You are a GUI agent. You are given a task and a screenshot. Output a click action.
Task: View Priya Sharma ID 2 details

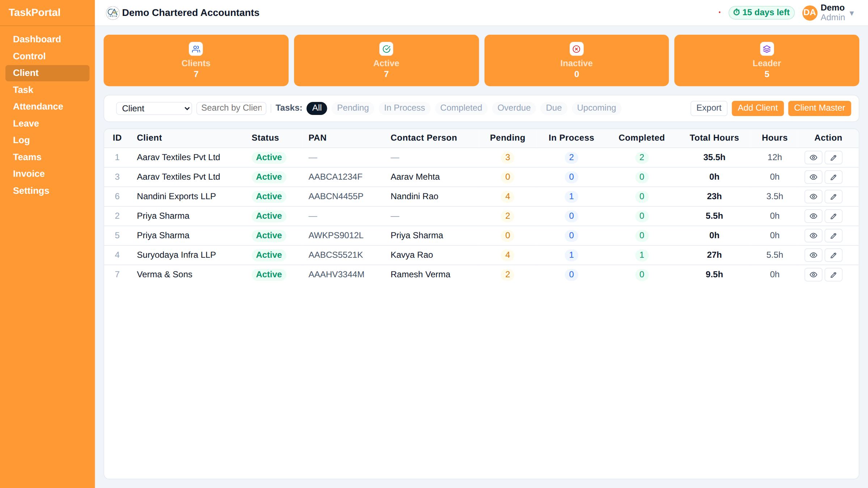pos(813,216)
